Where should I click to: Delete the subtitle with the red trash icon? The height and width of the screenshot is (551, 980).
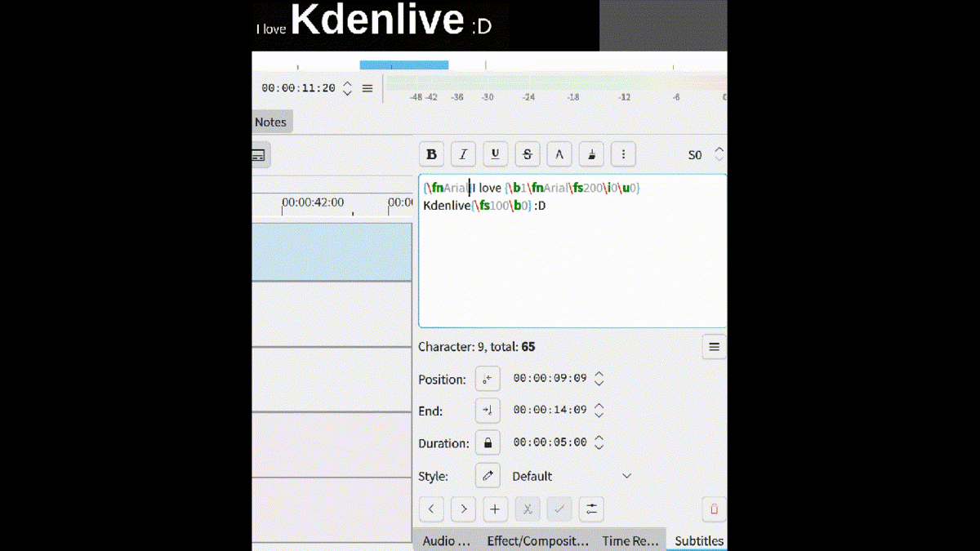(x=714, y=509)
